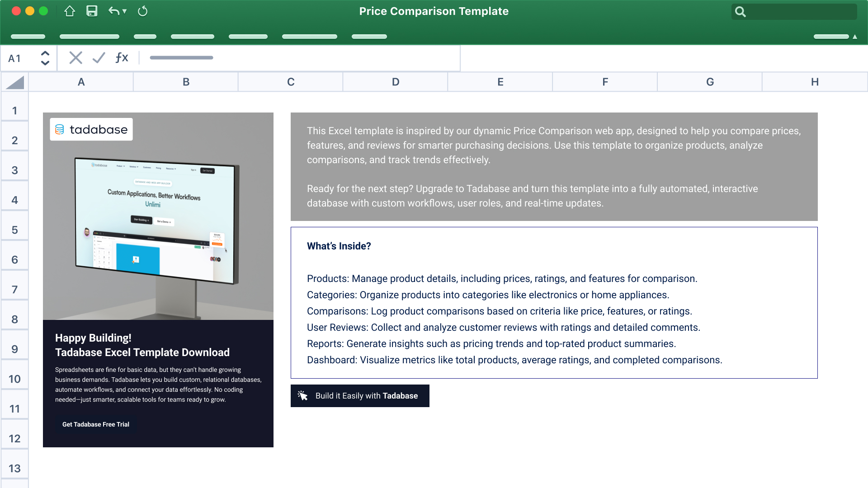The height and width of the screenshot is (488, 868).
Task: Select column H header
Action: [x=815, y=82]
